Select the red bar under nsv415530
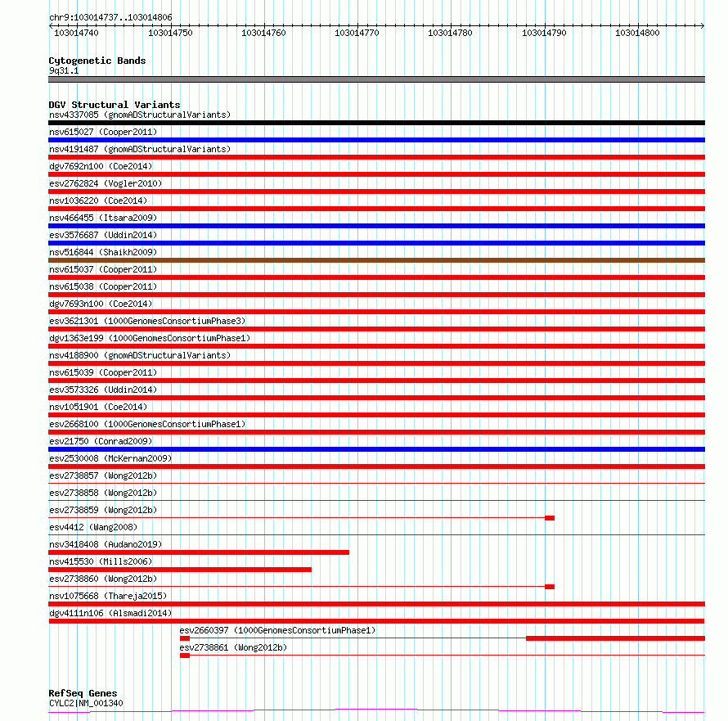The image size is (728, 721). point(180,570)
